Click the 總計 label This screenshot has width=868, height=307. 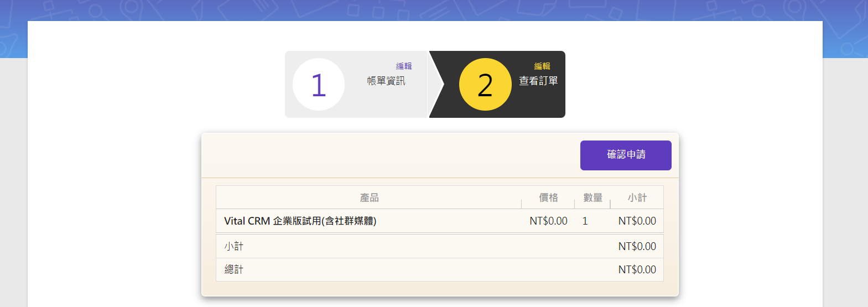(233, 270)
